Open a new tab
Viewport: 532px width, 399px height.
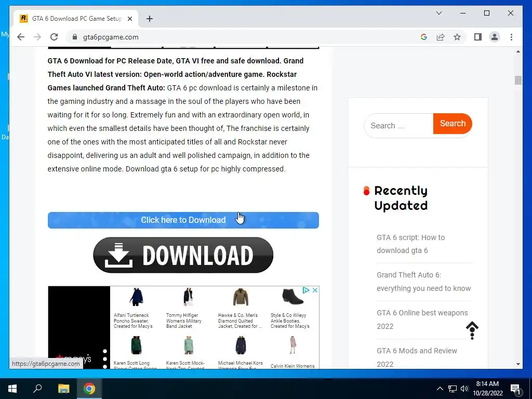point(150,19)
